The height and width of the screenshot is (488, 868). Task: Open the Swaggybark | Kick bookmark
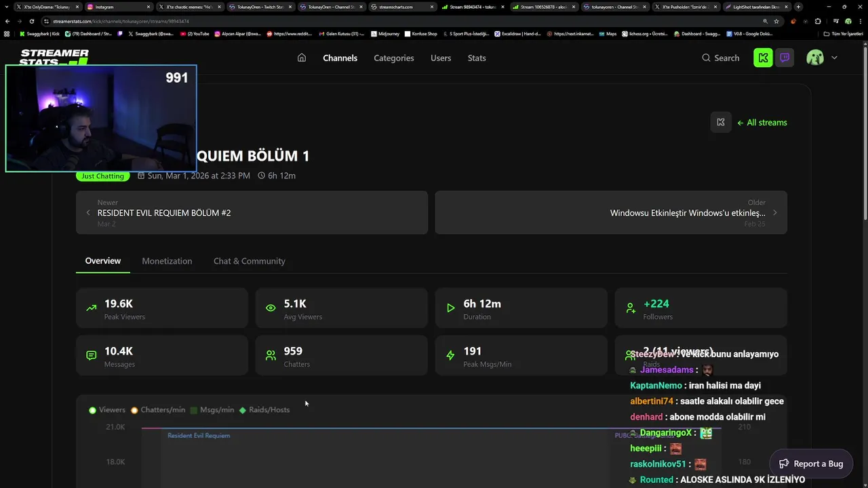[41, 33]
